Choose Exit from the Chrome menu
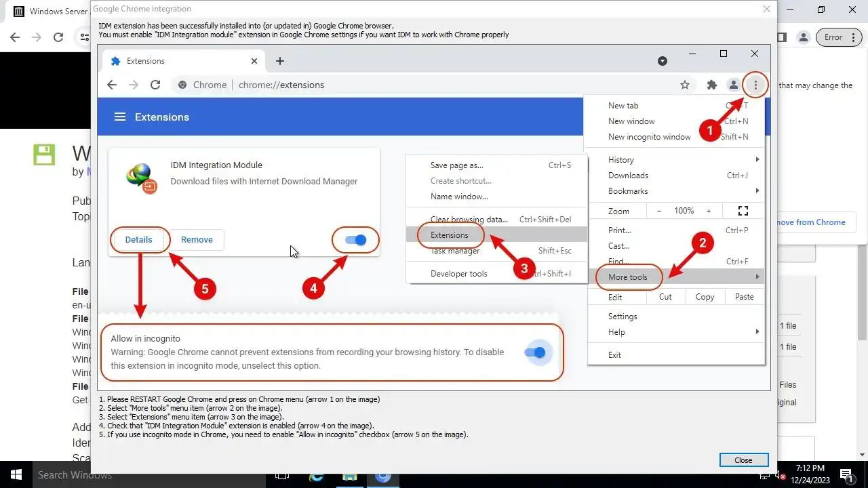 [x=676, y=354]
